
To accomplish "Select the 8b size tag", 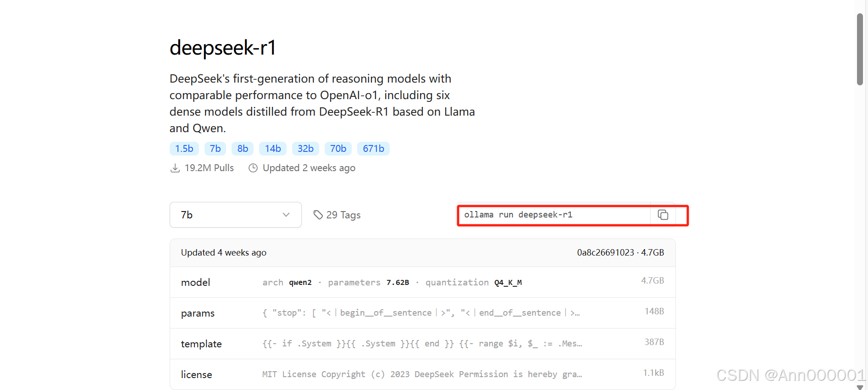I will point(243,149).
